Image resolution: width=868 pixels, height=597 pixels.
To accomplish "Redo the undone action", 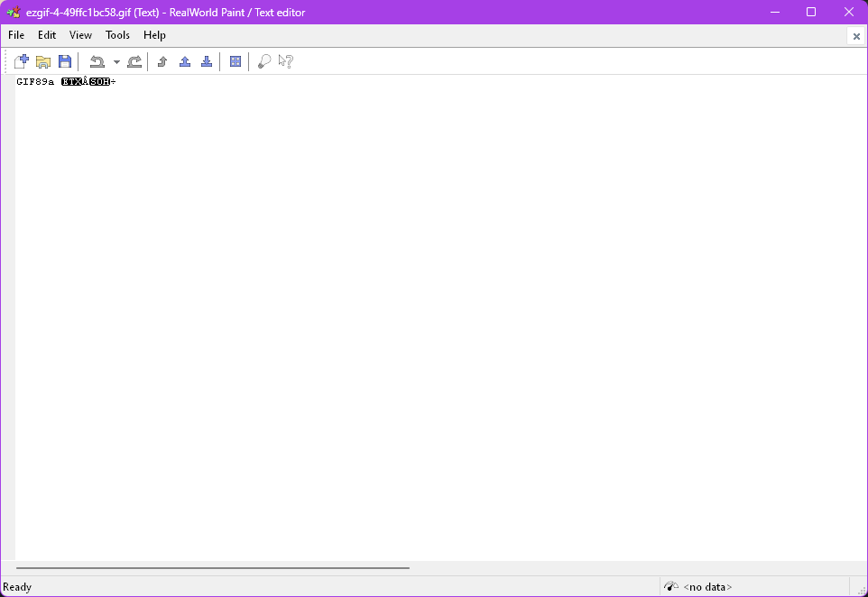I will point(134,61).
